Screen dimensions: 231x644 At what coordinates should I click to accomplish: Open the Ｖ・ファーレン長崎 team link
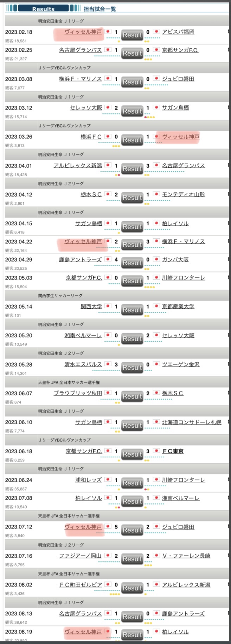pyautogui.click(x=186, y=556)
